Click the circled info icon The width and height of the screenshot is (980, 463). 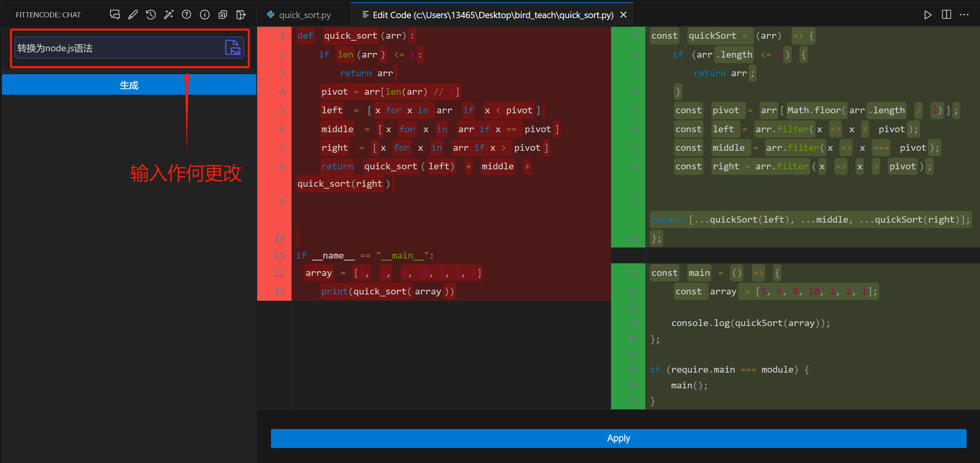point(205,15)
